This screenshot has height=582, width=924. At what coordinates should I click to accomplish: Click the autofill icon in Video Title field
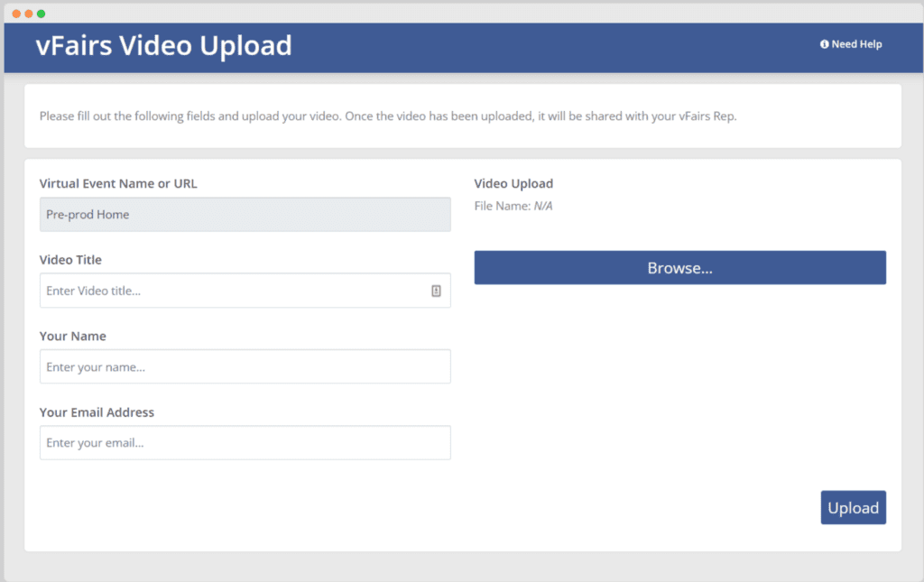[x=436, y=291]
